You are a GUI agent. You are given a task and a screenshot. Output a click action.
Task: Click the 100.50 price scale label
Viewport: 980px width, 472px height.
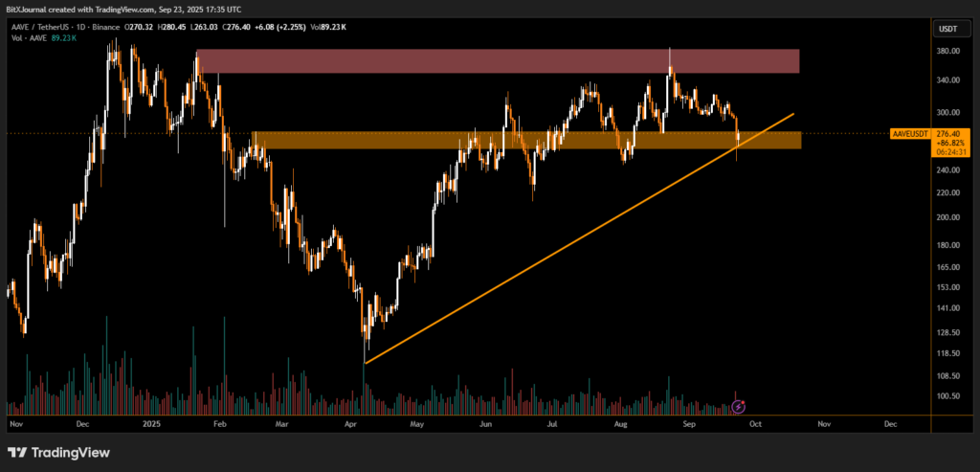[947, 395]
